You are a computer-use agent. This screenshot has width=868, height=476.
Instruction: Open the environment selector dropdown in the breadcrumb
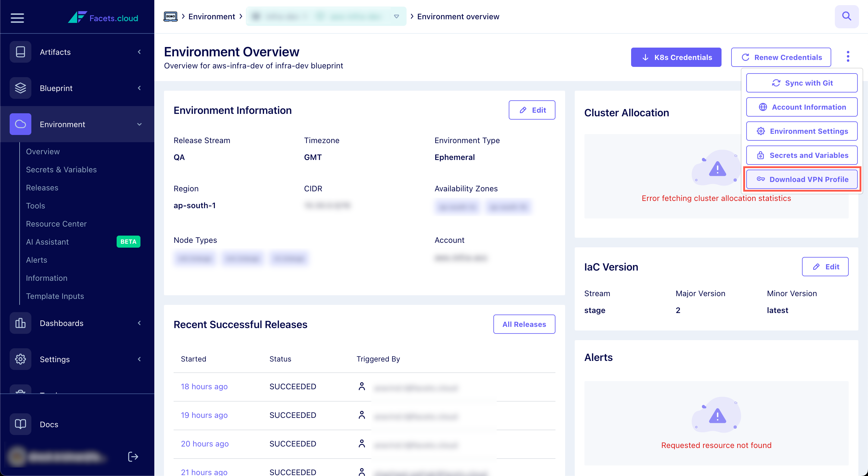click(396, 16)
